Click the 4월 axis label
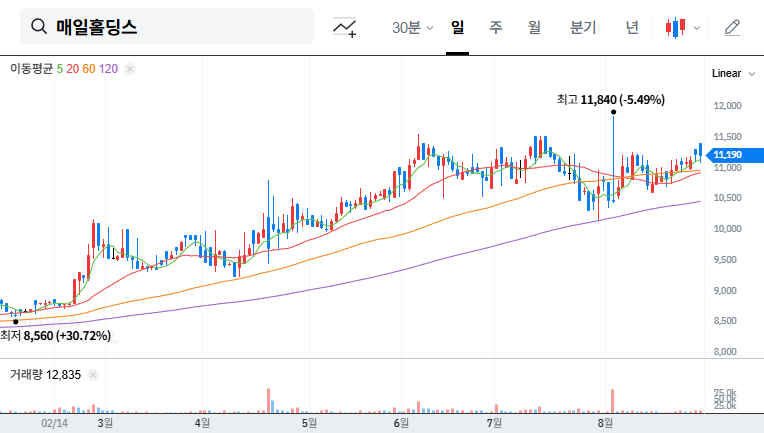This screenshot has height=433, width=764. click(202, 423)
